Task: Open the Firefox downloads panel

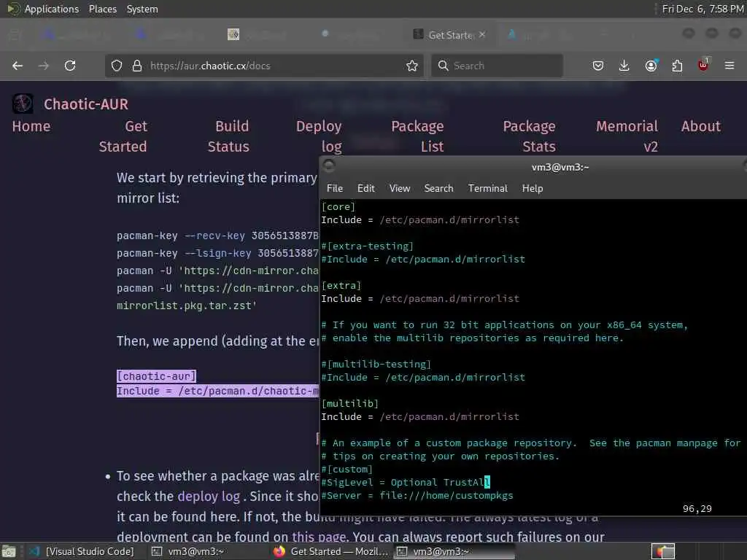Action: [x=624, y=66]
